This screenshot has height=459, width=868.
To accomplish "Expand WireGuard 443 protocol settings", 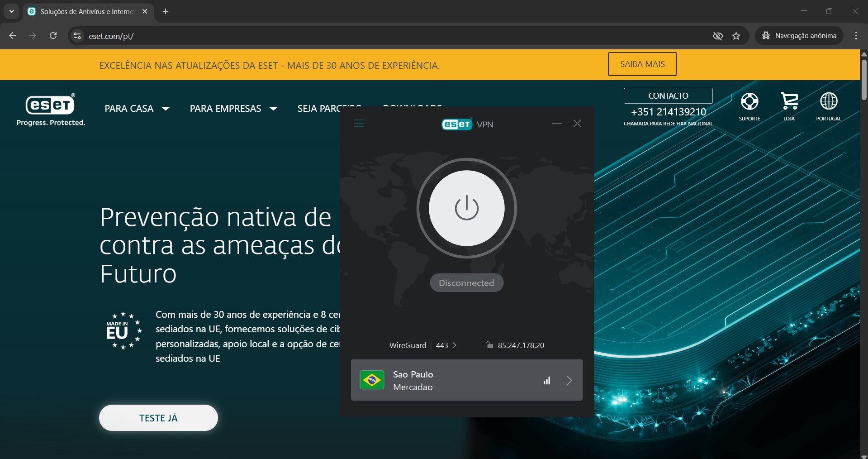I will click(x=423, y=345).
